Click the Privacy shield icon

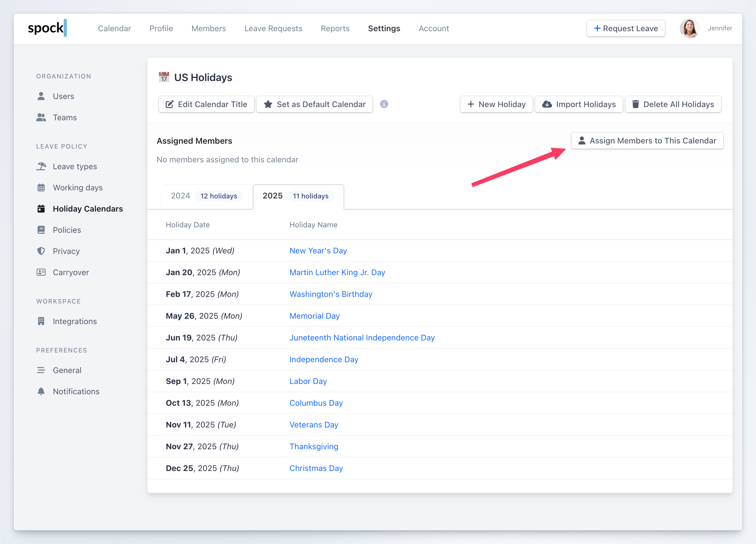(x=41, y=251)
